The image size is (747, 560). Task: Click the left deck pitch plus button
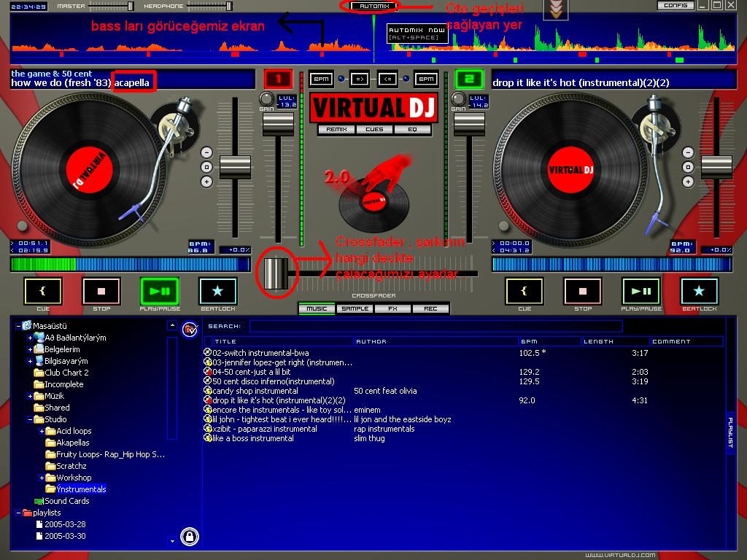coord(206,182)
